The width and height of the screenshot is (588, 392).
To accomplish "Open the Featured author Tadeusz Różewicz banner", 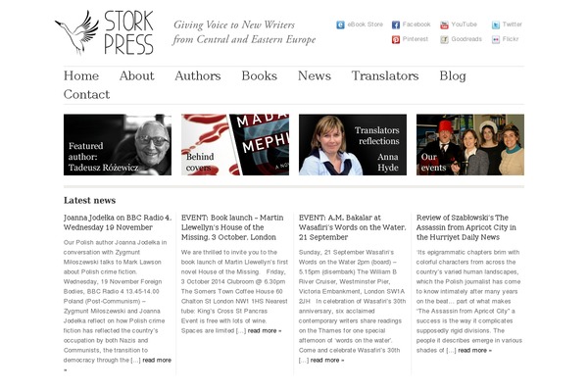I will coord(118,144).
